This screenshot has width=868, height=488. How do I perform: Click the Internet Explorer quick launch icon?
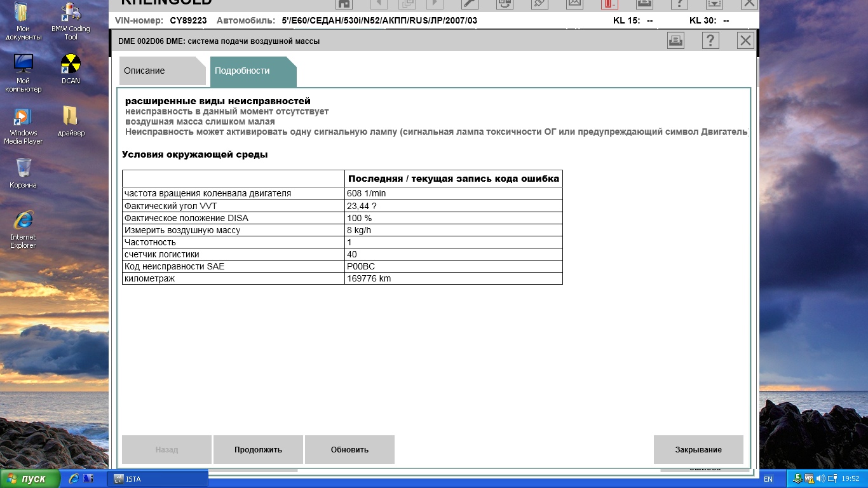(74, 478)
